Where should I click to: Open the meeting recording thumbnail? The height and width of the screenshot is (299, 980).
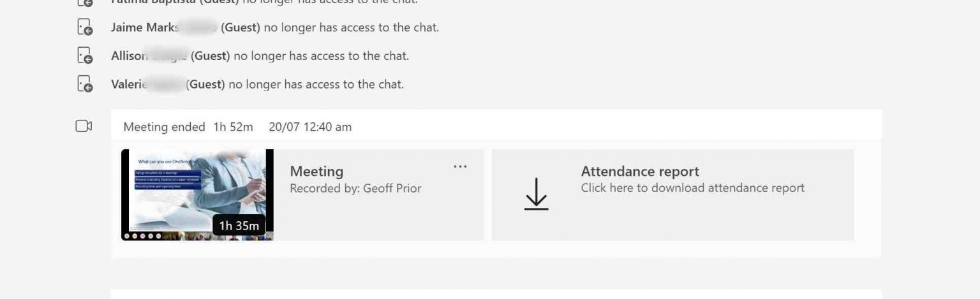coord(198,194)
